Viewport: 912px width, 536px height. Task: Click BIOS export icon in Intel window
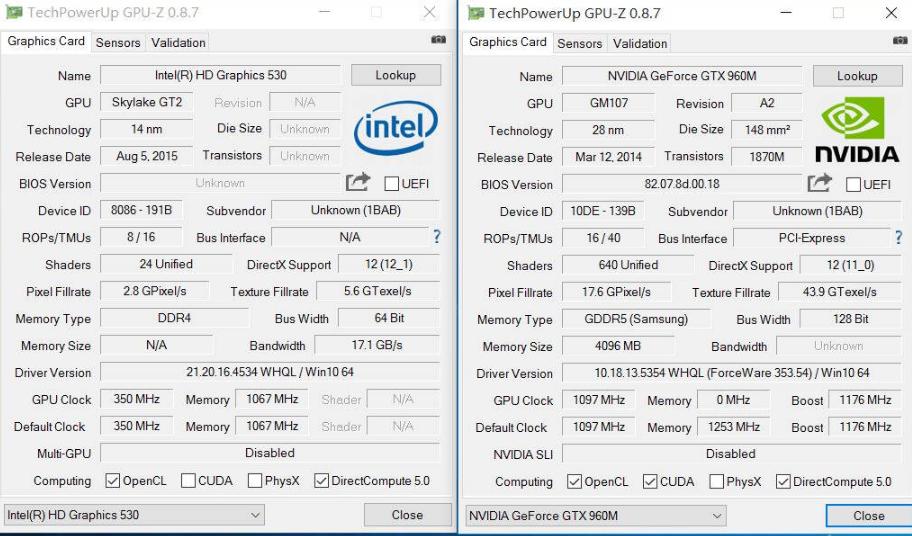coord(358,183)
